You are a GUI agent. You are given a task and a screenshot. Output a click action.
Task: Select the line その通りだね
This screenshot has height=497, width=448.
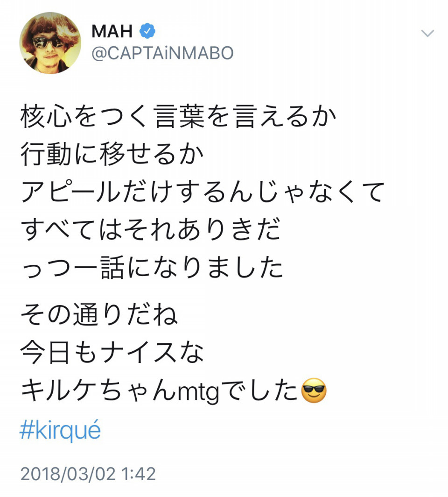(99, 314)
